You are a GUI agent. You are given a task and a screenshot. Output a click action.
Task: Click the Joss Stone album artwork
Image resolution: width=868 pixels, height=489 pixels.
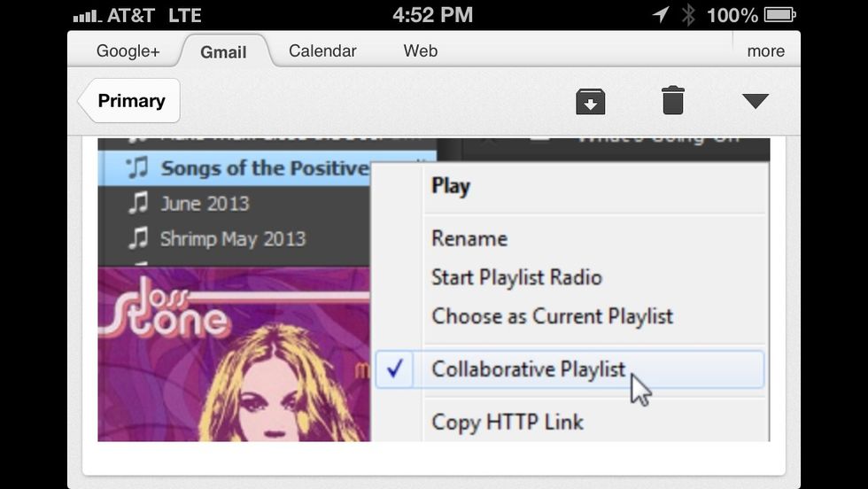coord(234,354)
